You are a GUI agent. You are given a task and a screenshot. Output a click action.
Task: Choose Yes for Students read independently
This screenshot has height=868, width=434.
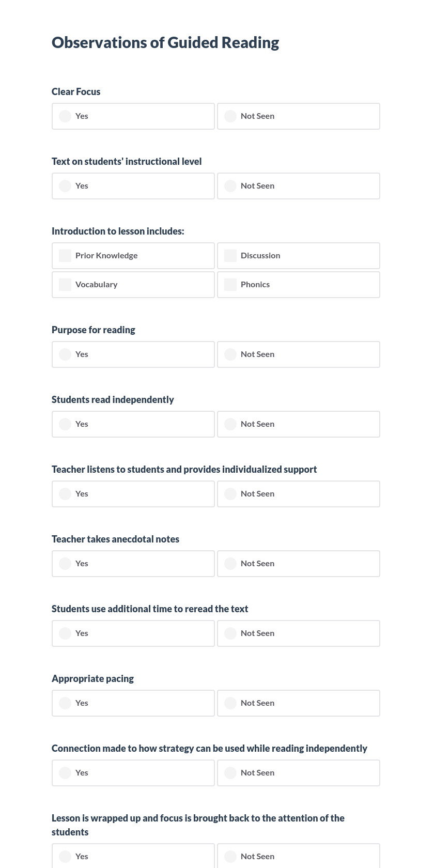click(65, 424)
